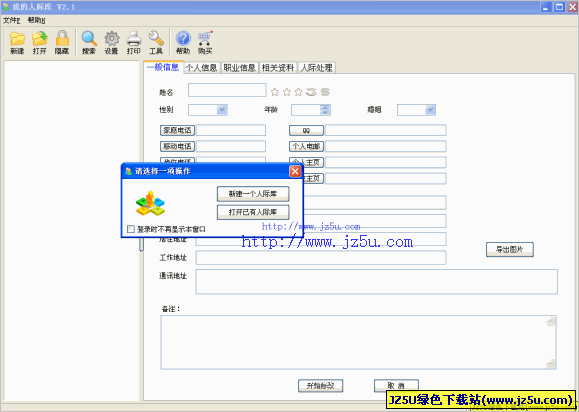Click the 移动电话 button
The image size is (579, 412).
point(177,147)
